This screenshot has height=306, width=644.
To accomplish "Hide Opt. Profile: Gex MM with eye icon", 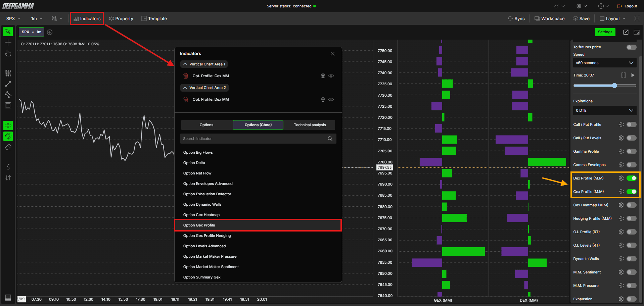I will click(x=331, y=76).
